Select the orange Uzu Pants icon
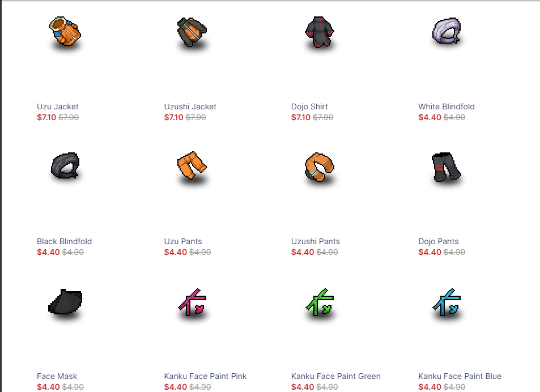 (192, 167)
